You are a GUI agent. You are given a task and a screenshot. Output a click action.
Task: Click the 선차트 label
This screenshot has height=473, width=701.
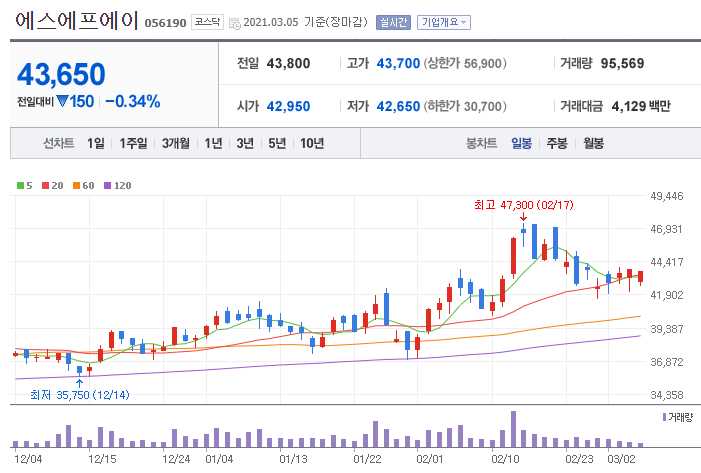tap(59, 144)
